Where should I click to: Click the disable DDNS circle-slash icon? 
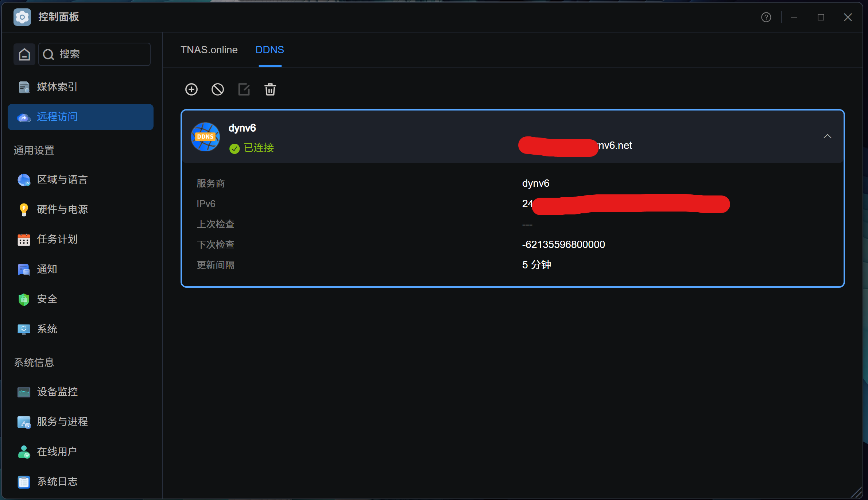point(217,89)
